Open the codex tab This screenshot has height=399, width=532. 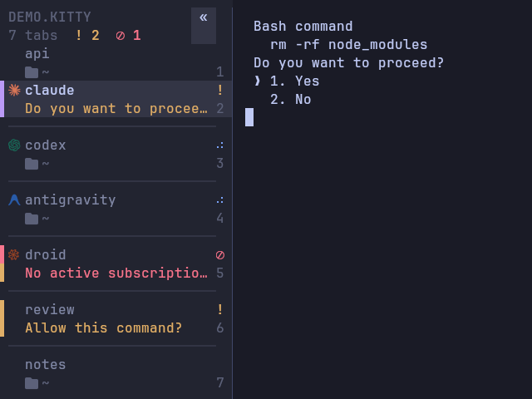pyautogui.click(x=116, y=154)
